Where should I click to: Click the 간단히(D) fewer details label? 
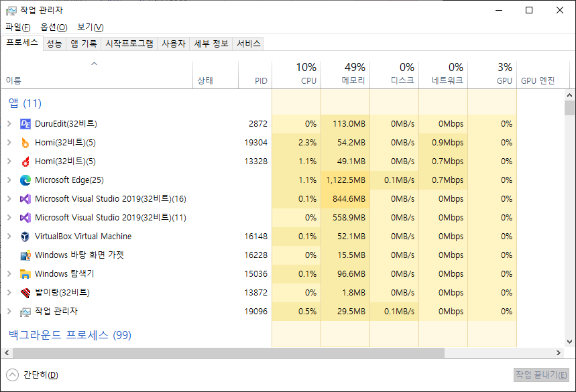(x=41, y=375)
